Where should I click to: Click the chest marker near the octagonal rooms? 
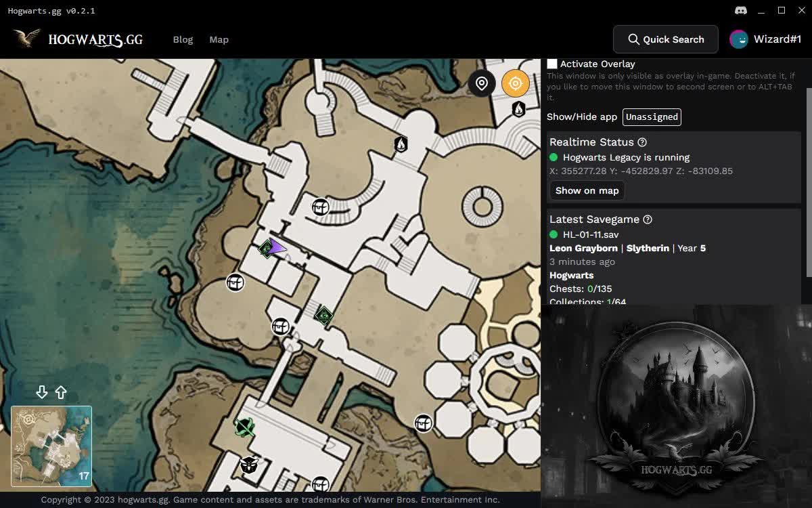(424, 423)
